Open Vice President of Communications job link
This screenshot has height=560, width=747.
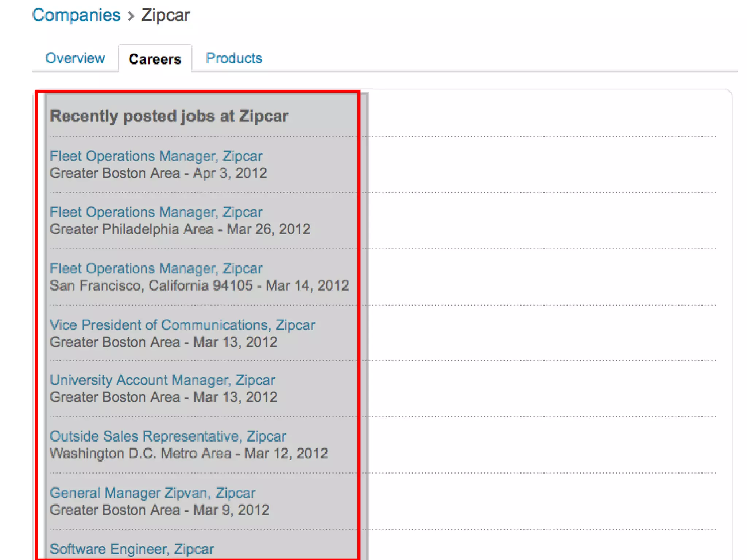coord(182,325)
